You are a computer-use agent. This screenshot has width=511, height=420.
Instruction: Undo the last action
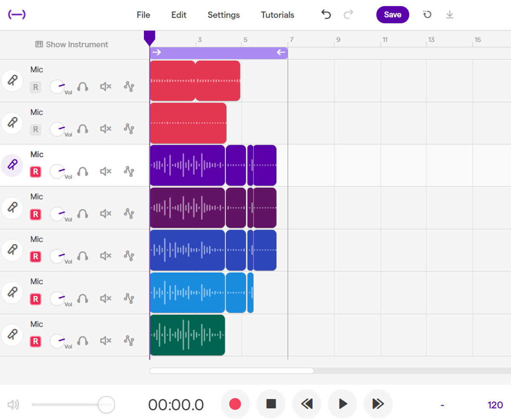(326, 14)
